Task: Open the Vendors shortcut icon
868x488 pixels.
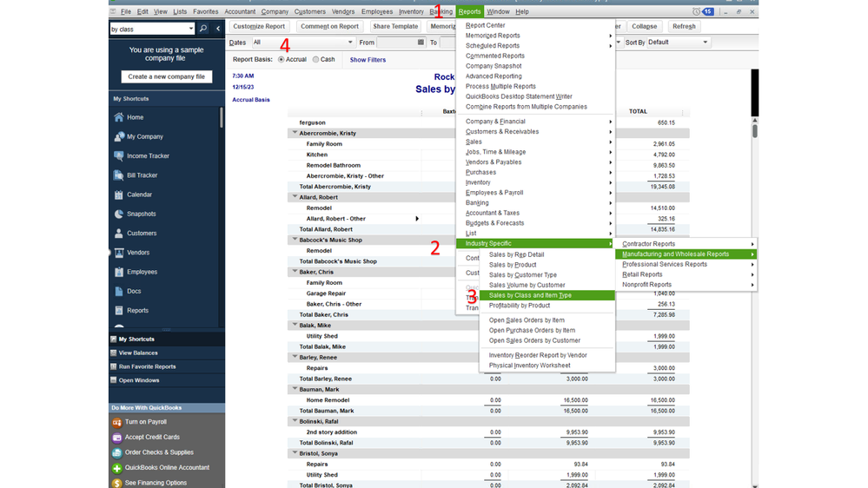Action: [118, 253]
